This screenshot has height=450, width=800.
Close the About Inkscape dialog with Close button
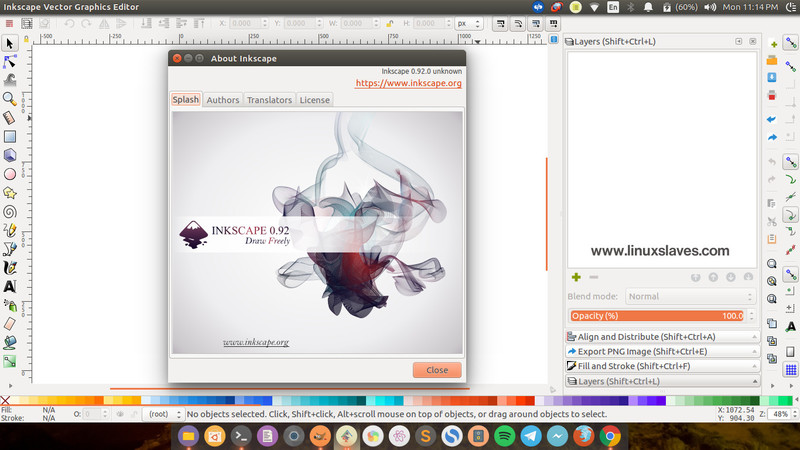437,370
